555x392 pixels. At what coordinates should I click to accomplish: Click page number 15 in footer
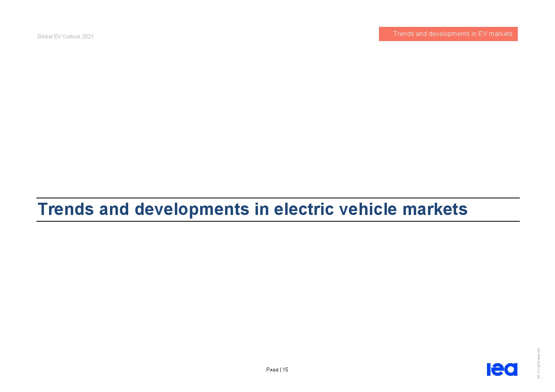pos(285,370)
